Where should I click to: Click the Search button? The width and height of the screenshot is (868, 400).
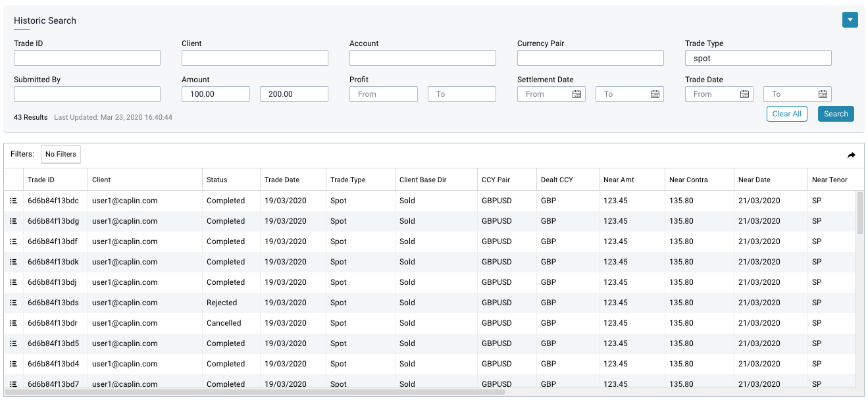[x=836, y=114]
